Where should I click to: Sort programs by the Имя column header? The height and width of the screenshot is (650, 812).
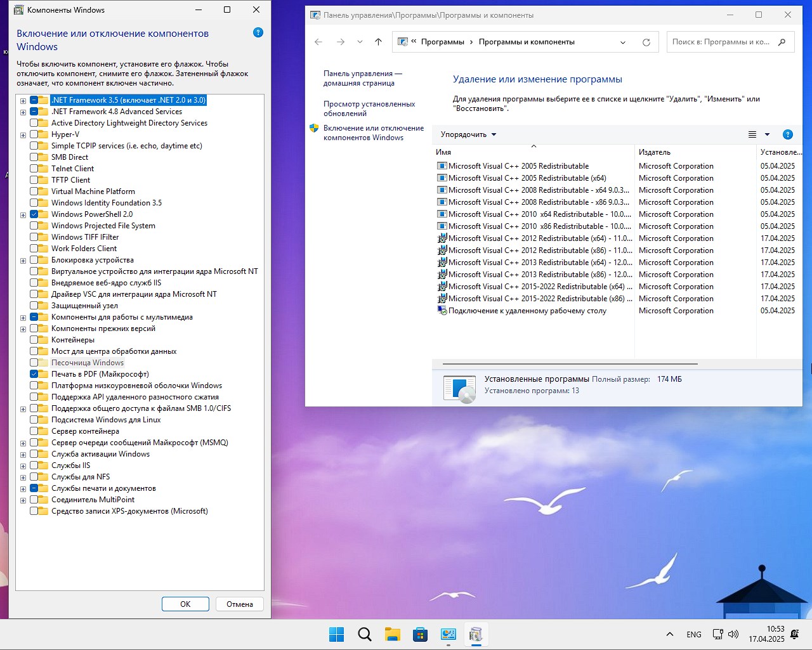click(533, 152)
